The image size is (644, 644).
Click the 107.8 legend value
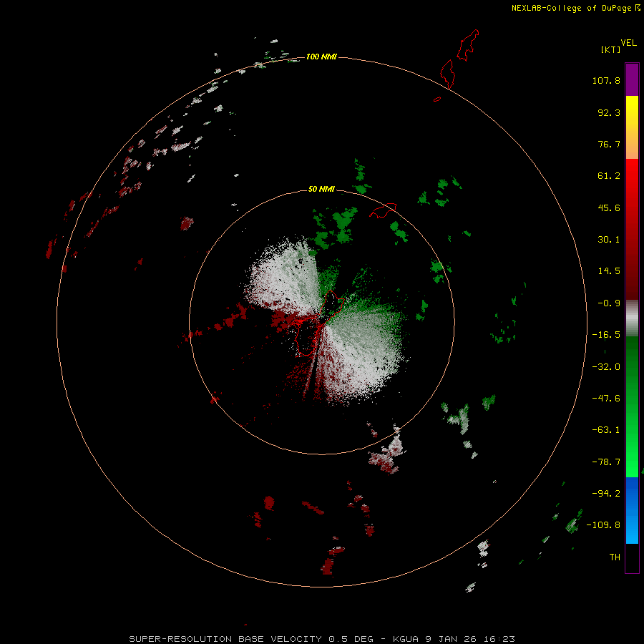pos(606,80)
